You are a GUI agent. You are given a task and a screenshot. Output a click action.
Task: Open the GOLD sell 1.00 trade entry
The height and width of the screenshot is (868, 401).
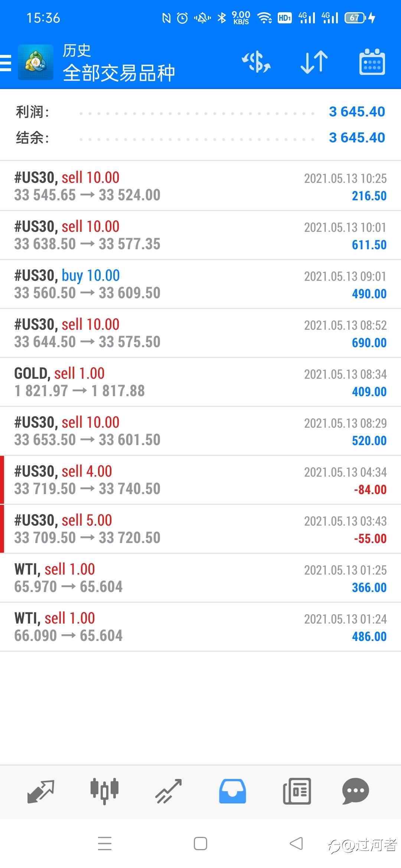[200, 382]
